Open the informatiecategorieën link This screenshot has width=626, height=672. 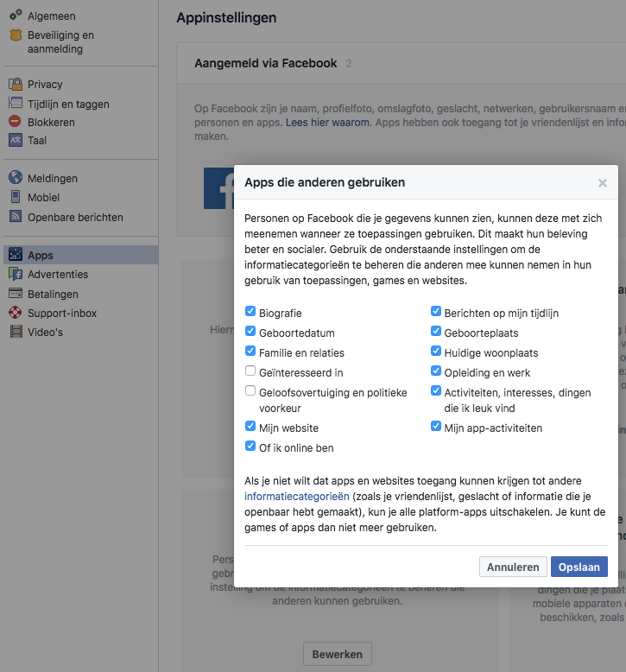(297, 497)
